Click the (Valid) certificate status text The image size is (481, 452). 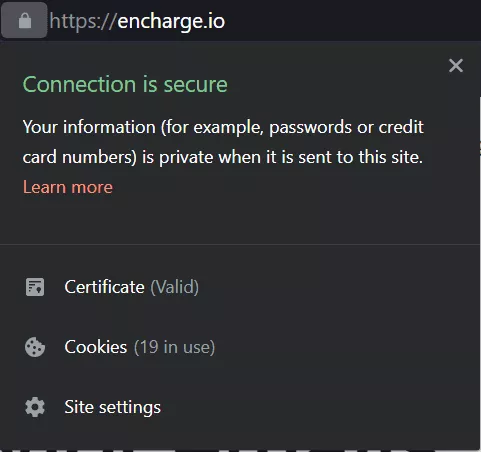[x=175, y=287]
